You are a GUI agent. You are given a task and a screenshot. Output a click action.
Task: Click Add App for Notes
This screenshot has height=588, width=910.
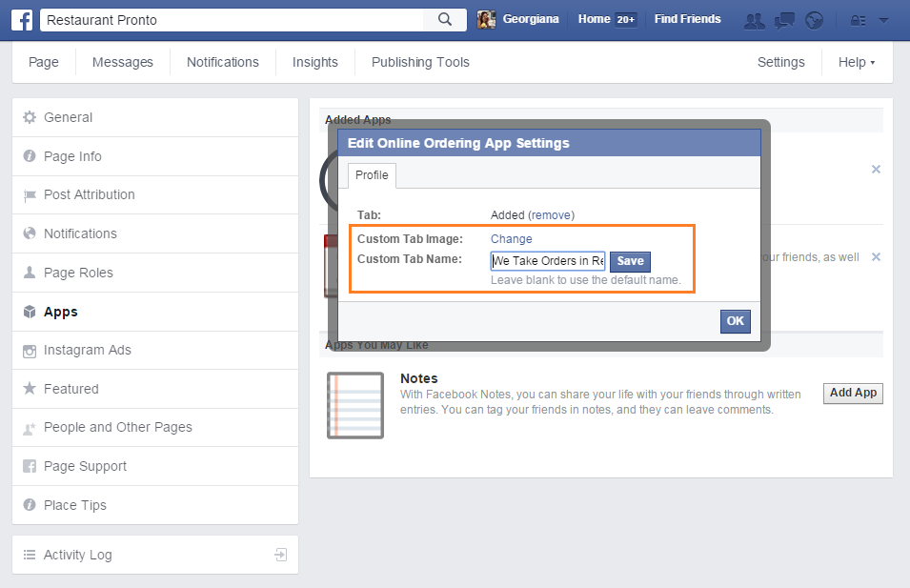click(853, 393)
